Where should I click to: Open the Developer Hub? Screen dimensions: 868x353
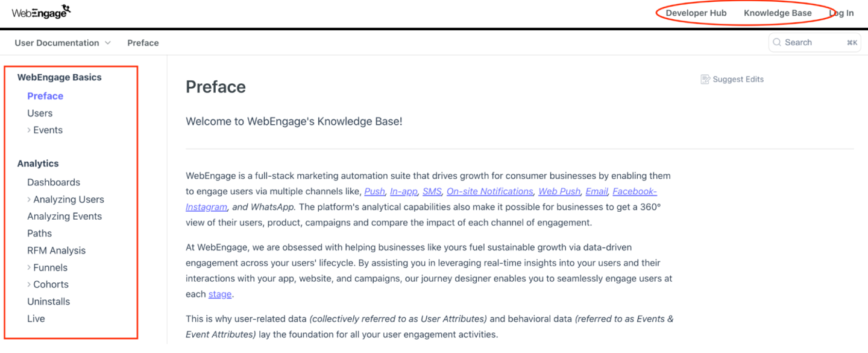tap(696, 13)
